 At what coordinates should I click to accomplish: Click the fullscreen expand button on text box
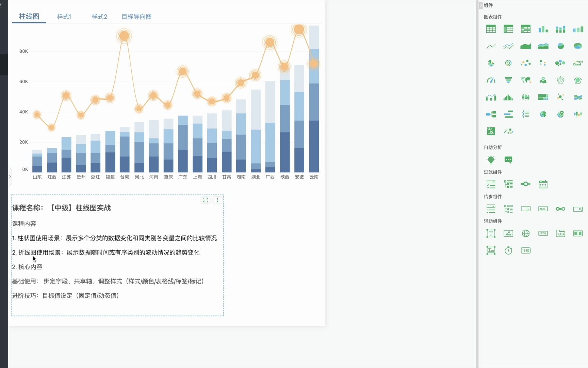206,200
